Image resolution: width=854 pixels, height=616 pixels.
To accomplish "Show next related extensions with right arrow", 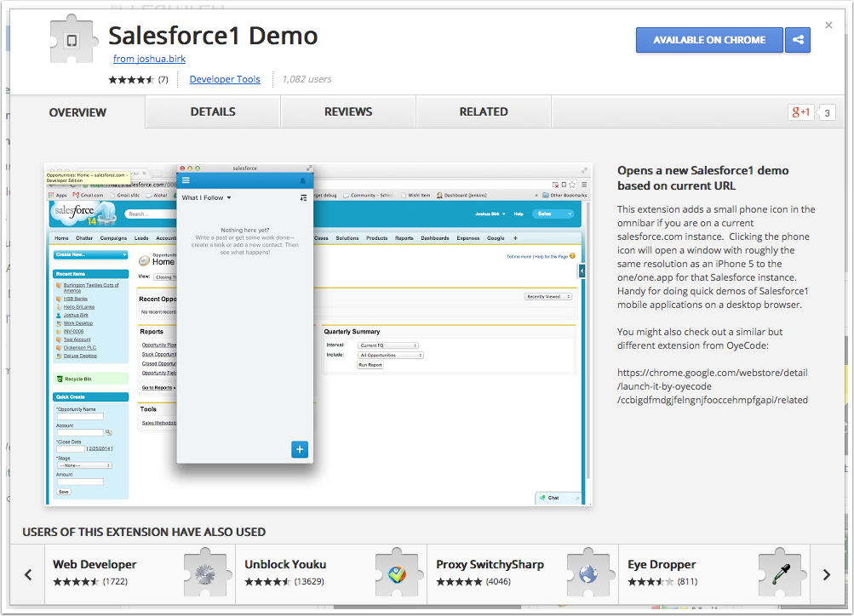I will (827, 574).
